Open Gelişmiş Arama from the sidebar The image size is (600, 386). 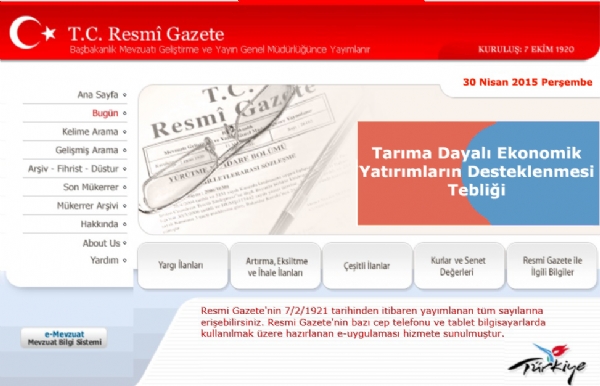(x=86, y=150)
